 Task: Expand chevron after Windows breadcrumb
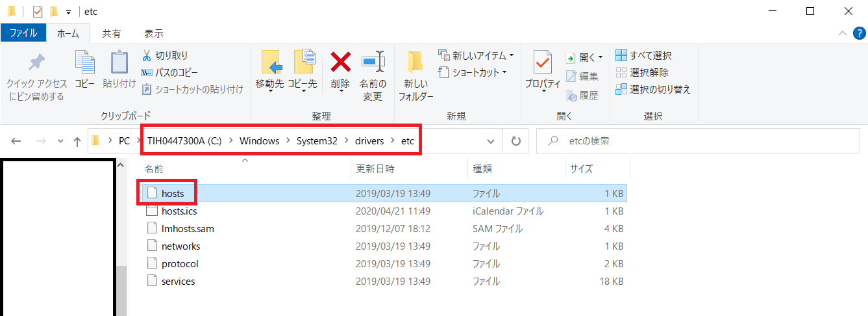pyautogui.click(x=288, y=141)
